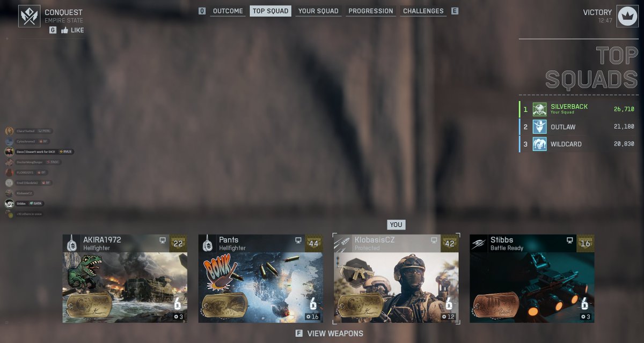Select OUTLAW squad row
This screenshot has width=644, height=343.
[579, 127]
